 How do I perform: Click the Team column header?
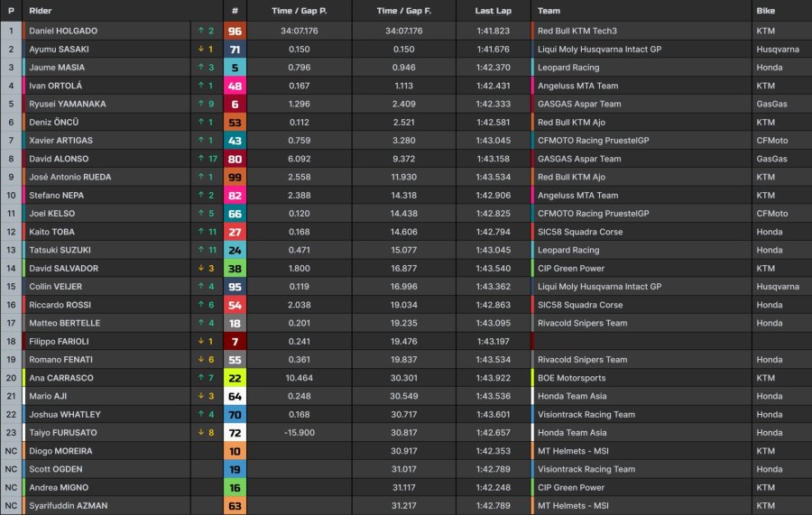549,10
